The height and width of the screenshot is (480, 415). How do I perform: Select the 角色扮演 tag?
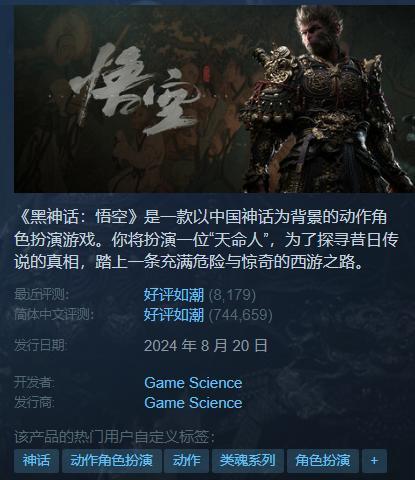coord(323,461)
